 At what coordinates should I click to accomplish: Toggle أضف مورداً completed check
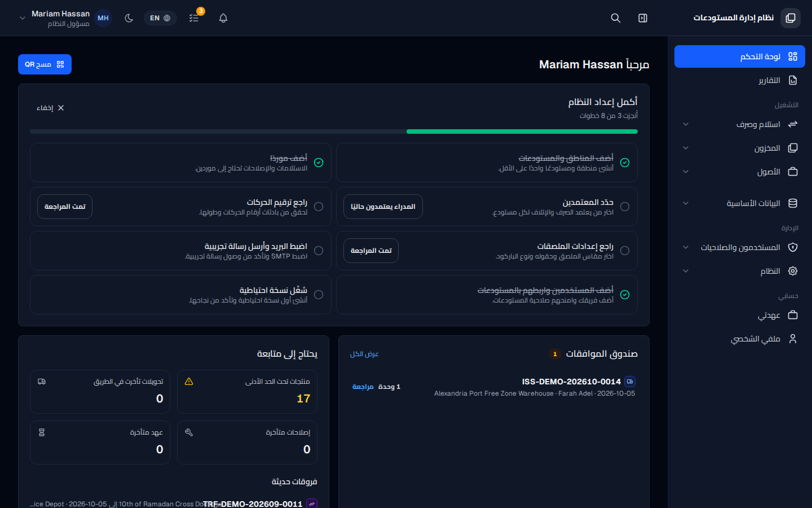point(319,163)
